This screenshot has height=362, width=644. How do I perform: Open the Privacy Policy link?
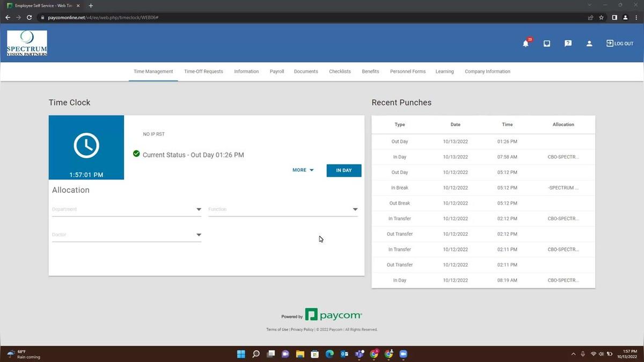[302, 329]
